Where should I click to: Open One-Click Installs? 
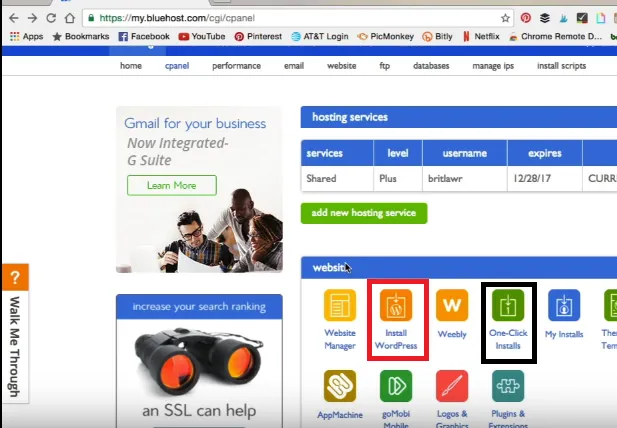tap(508, 305)
